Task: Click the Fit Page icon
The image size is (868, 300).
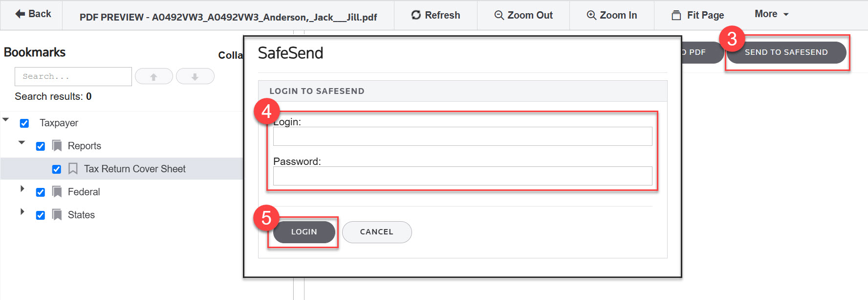Action: coord(676,15)
